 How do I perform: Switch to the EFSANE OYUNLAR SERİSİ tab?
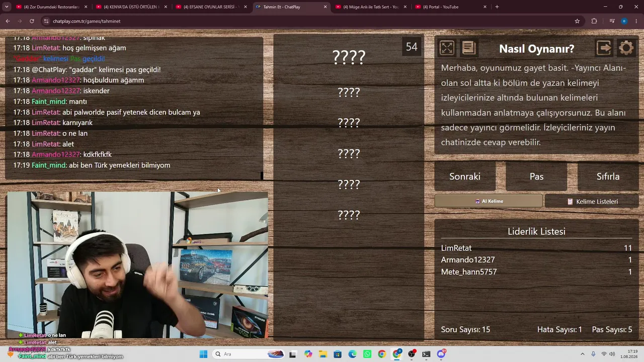click(x=210, y=7)
